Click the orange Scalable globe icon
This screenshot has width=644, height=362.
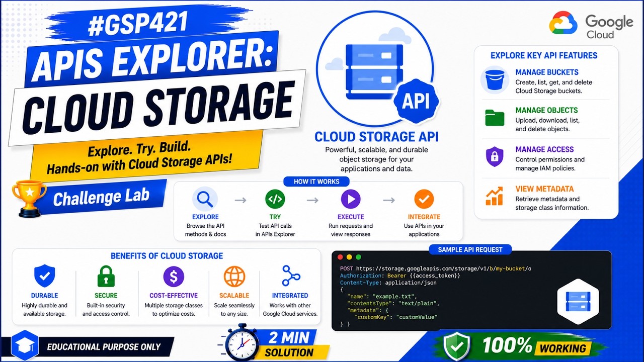pyautogui.click(x=234, y=277)
